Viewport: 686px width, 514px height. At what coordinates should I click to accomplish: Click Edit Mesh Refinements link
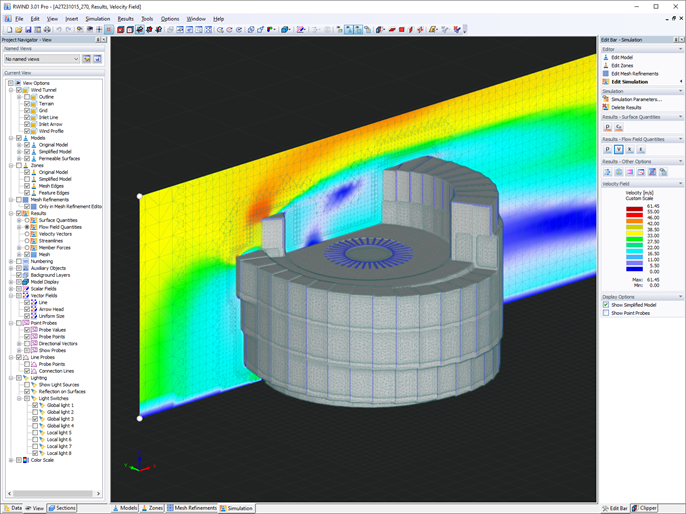[634, 74]
